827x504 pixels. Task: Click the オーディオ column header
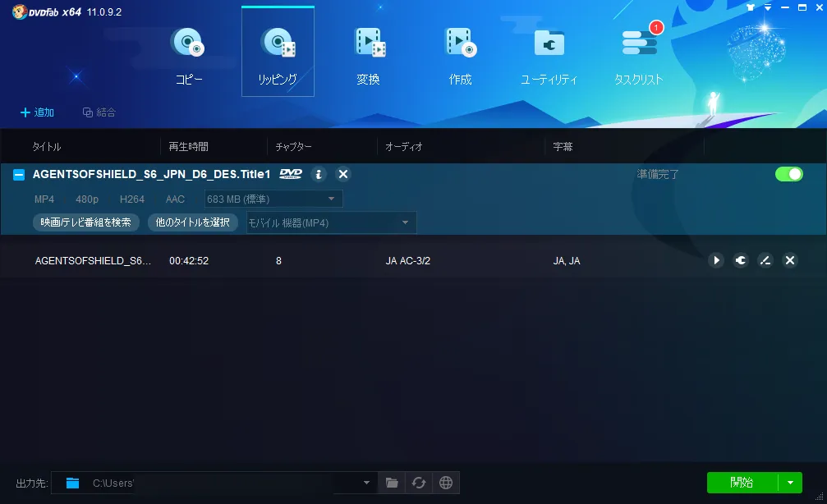pos(404,147)
